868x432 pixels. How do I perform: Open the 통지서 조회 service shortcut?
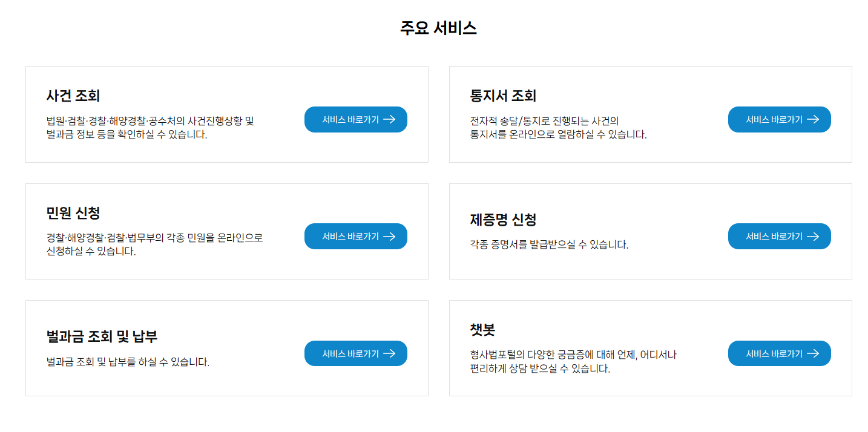[779, 119]
